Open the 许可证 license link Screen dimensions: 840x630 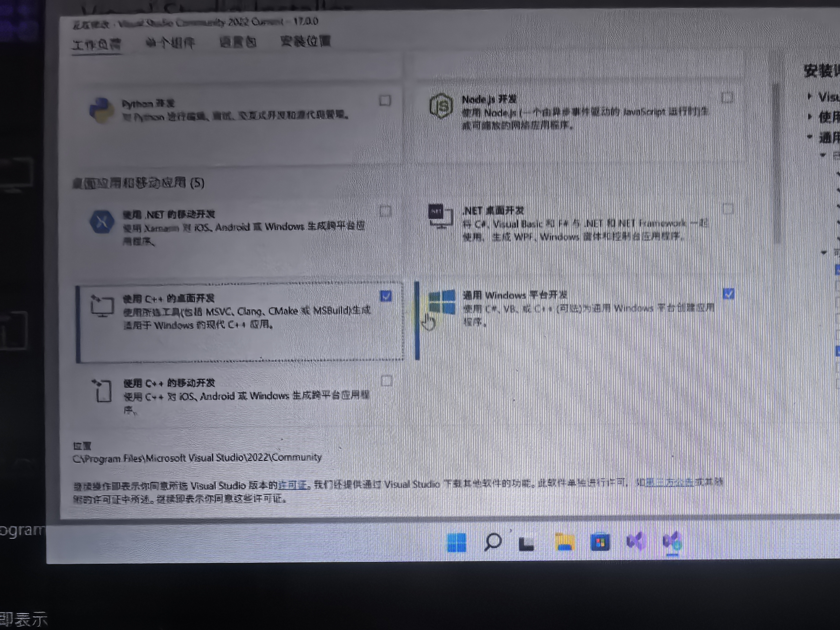pyautogui.click(x=292, y=485)
